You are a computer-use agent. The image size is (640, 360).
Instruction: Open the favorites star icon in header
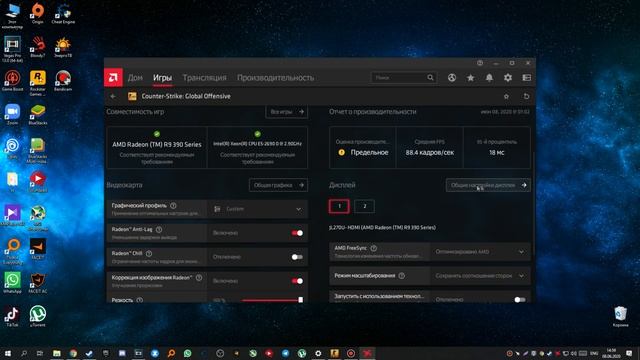click(x=470, y=78)
